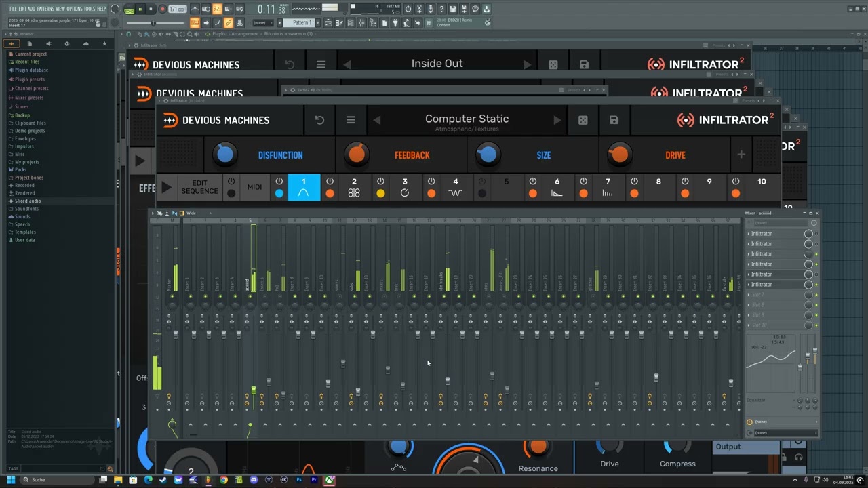Adjust the orange FEEDBACK macro knob

pyautogui.click(x=356, y=155)
